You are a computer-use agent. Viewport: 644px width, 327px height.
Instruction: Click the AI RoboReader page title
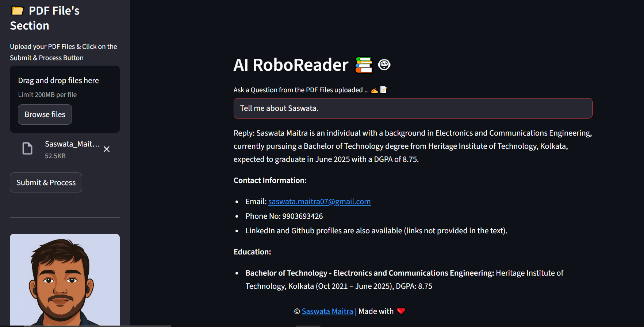click(291, 65)
